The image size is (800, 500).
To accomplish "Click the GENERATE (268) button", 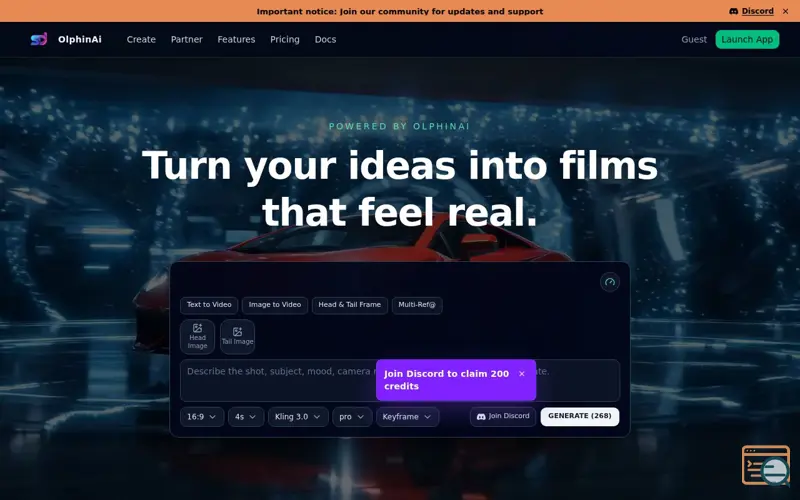I will [579, 416].
